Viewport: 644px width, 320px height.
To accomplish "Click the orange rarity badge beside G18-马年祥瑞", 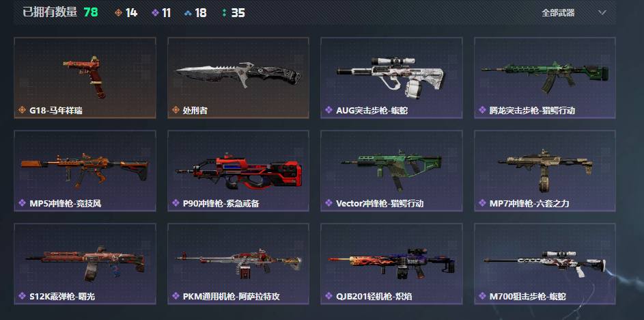I will (22, 110).
